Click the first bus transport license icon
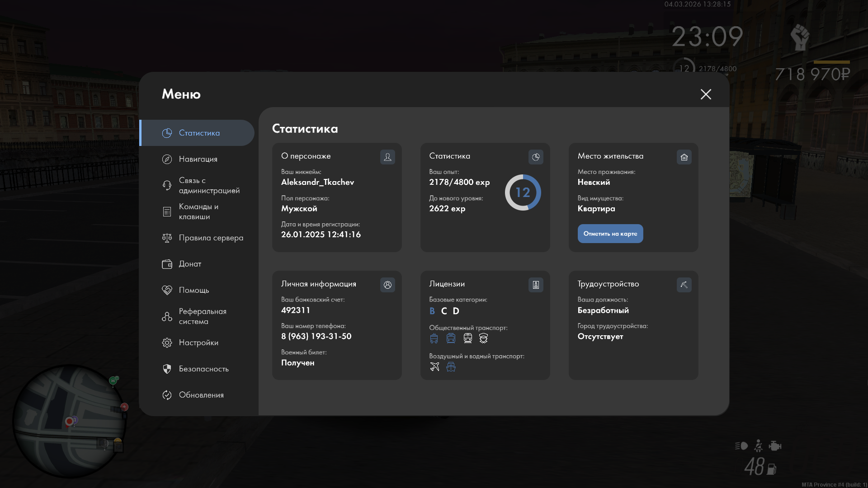 click(434, 338)
